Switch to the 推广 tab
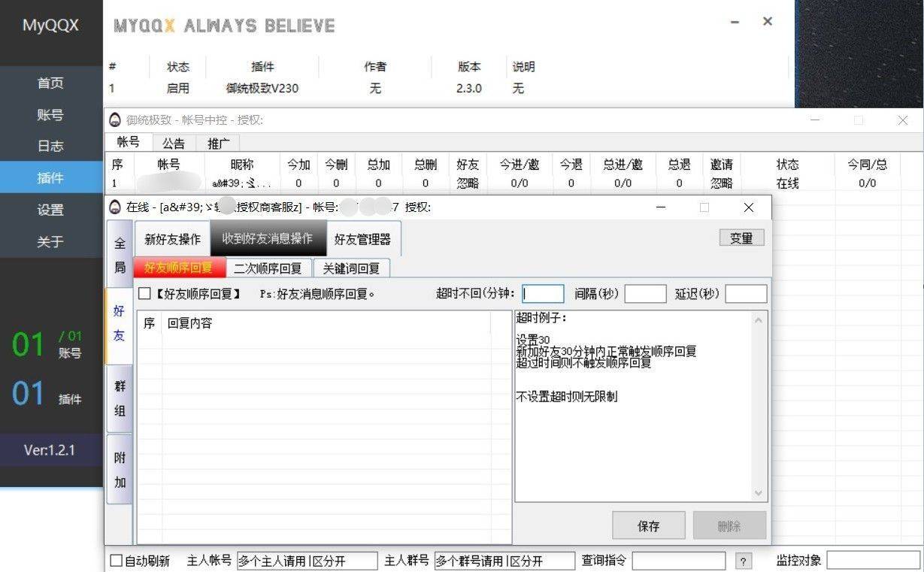Screen dimensions: 924x572 click(218, 143)
